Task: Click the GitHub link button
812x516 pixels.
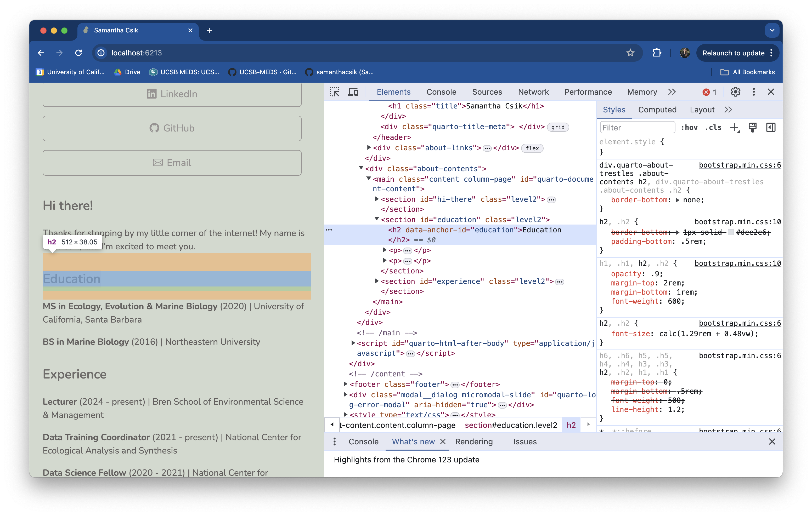Action: point(172,128)
